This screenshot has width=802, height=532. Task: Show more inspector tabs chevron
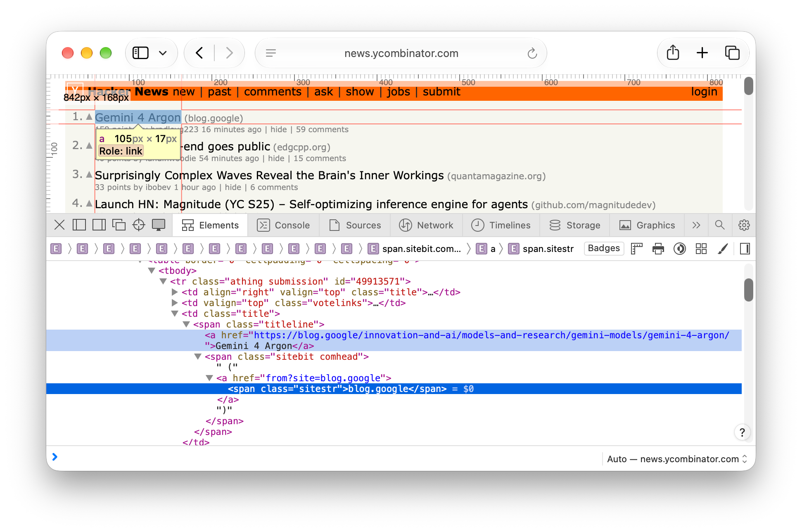coord(696,225)
